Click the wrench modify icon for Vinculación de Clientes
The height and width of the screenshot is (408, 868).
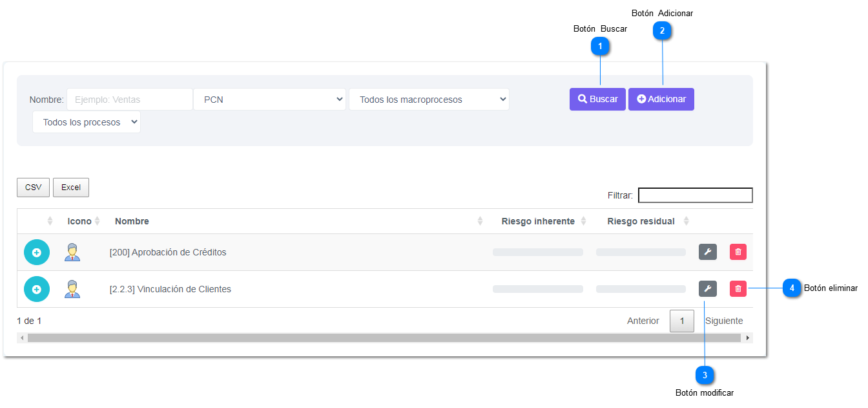(x=708, y=289)
